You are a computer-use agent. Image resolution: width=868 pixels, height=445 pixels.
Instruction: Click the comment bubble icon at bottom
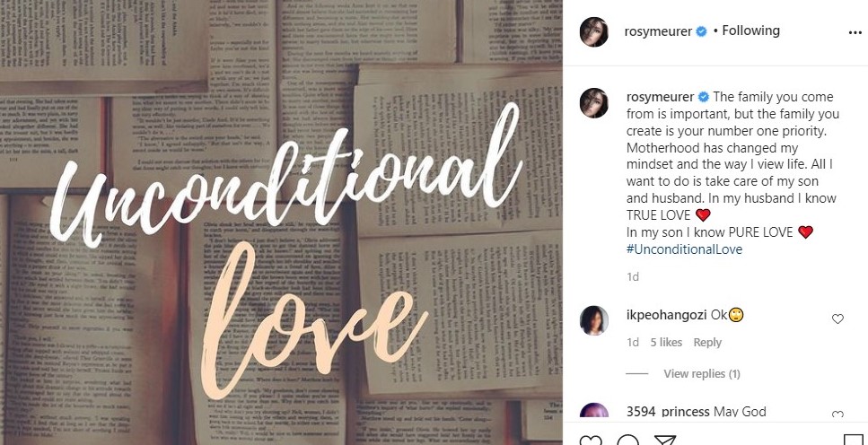[627, 441]
